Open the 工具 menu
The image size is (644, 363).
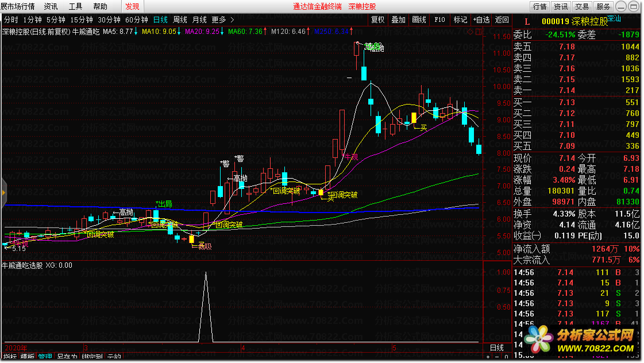pyautogui.click(x=75, y=6)
